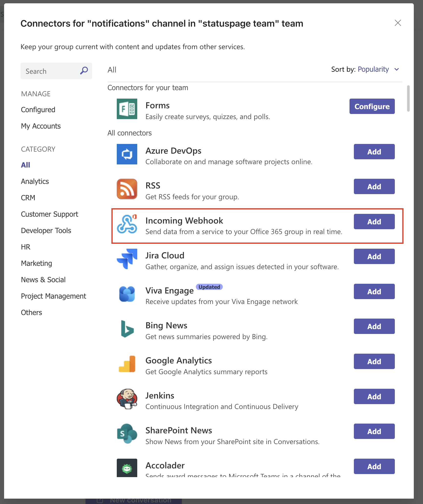423x504 pixels.
Task: Select the Developer Tools category
Action: (x=46, y=230)
